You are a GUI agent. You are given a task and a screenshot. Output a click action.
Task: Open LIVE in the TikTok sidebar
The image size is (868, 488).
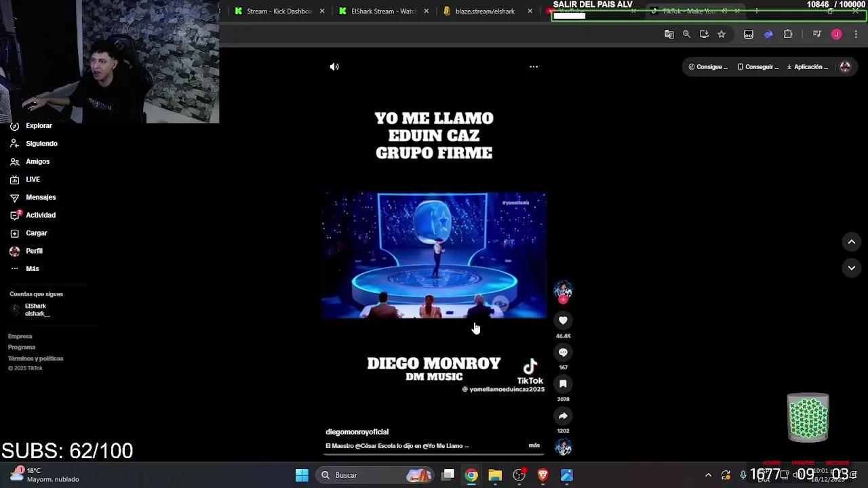(x=25, y=180)
